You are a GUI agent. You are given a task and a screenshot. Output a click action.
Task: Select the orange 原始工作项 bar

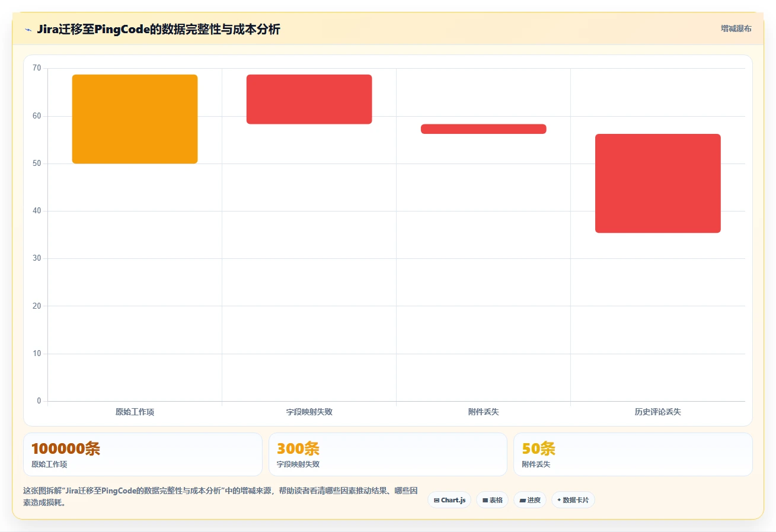click(135, 119)
